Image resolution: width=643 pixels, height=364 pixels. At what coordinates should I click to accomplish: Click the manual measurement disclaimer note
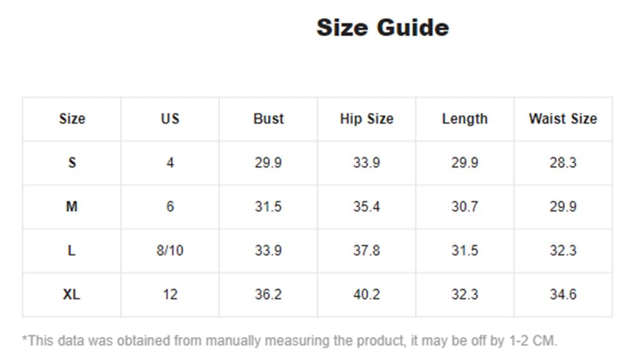click(x=289, y=341)
